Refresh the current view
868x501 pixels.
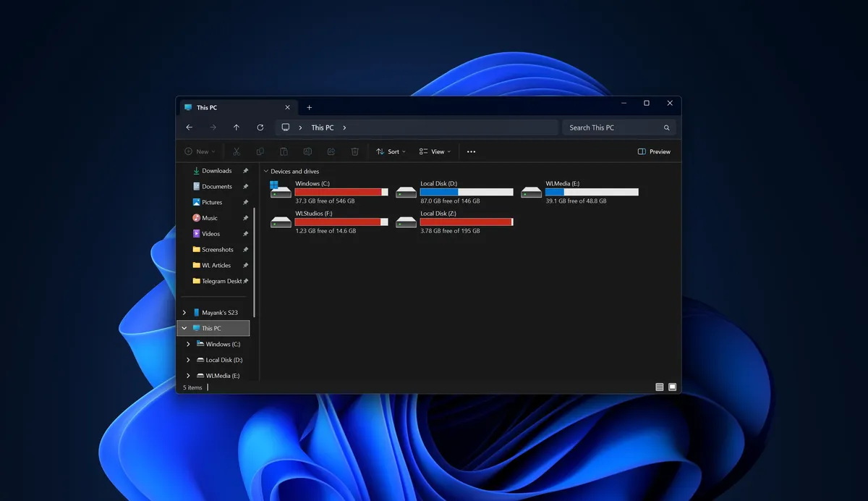pyautogui.click(x=260, y=127)
